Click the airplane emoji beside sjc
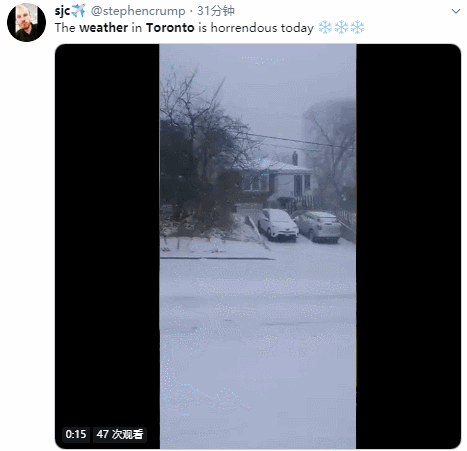 (78, 11)
